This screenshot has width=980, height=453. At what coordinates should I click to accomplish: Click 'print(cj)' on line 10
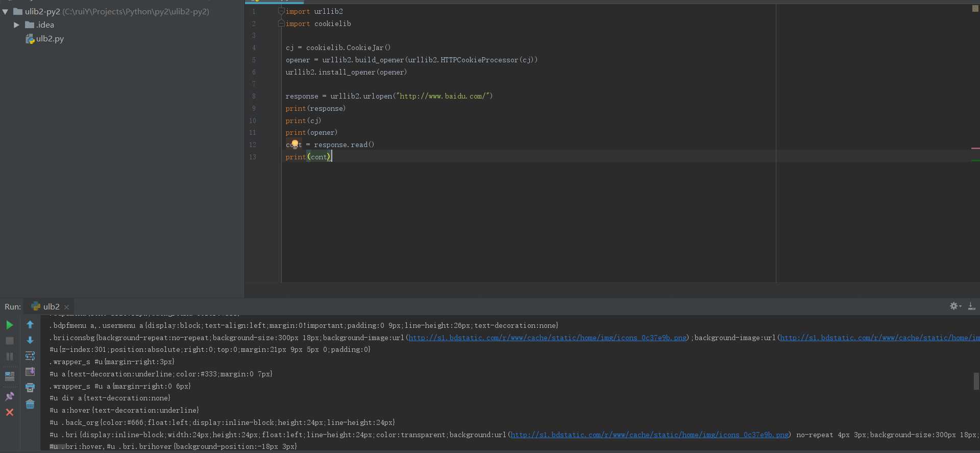click(303, 121)
